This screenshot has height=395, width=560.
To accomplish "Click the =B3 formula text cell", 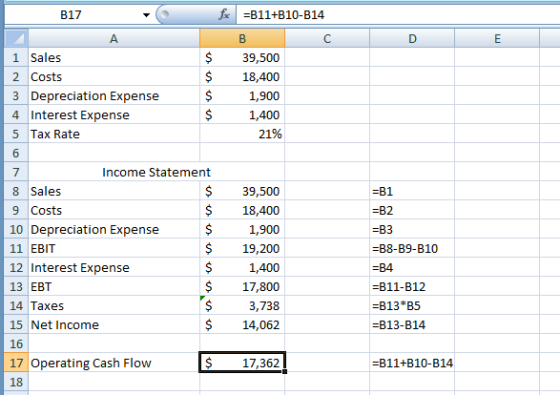I will [x=412, y=229].
